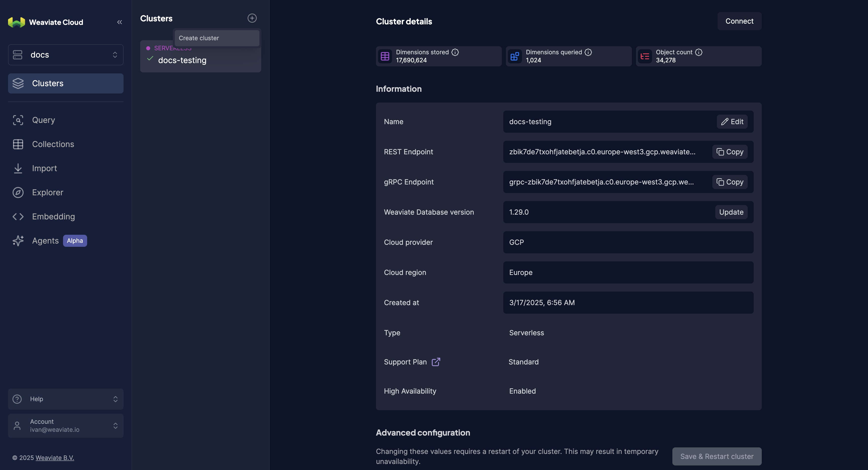
Task: Expand the Account menu
Action: pyautogui.click(x=66, y=426)
